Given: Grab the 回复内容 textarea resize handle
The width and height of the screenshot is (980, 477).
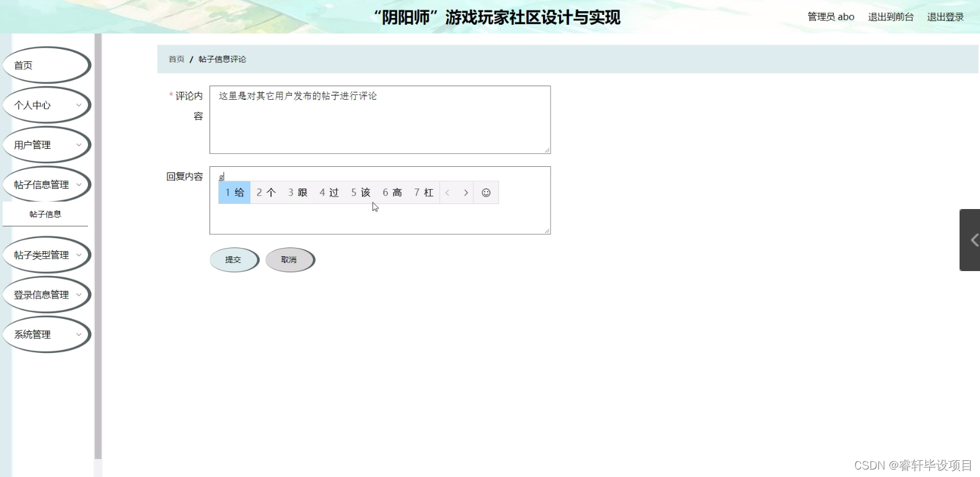Looking at the screenshot, I should 547,230.
